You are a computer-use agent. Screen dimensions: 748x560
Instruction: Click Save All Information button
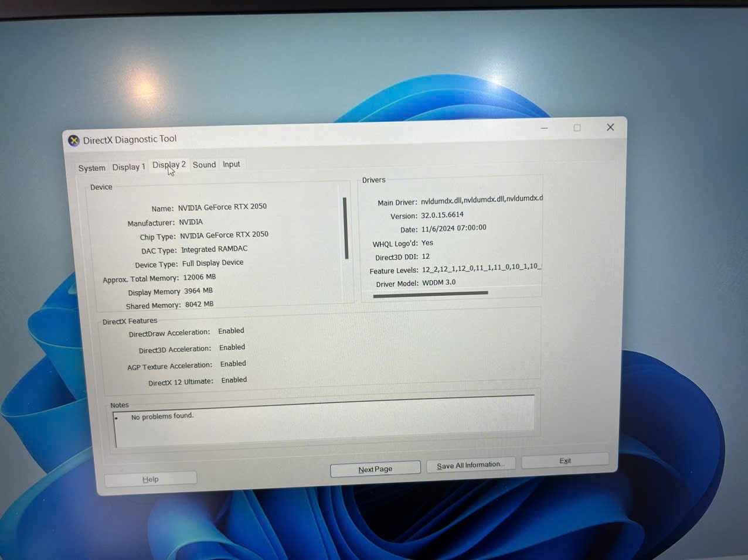[470, 465]
